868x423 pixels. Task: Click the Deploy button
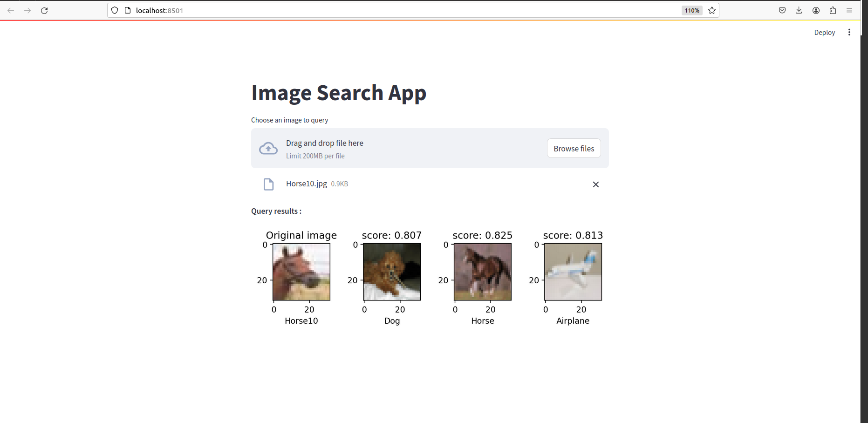coord(825,32)
